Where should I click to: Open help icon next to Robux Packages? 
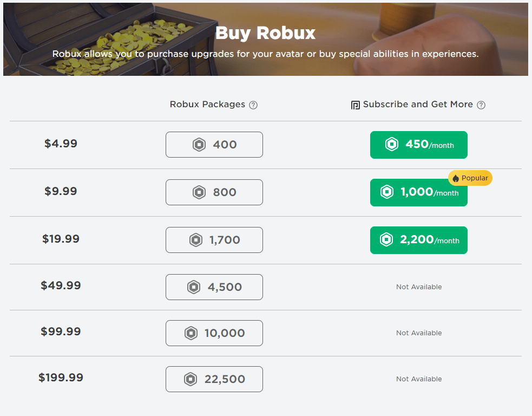pyautogui.click(x=253, y=105)
